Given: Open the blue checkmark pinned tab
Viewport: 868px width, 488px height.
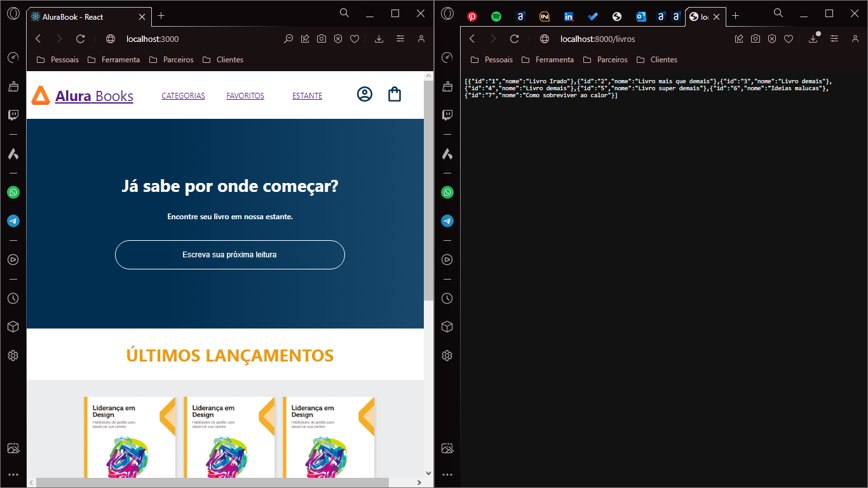Looking at the screenshot, I should pos(593,17).
